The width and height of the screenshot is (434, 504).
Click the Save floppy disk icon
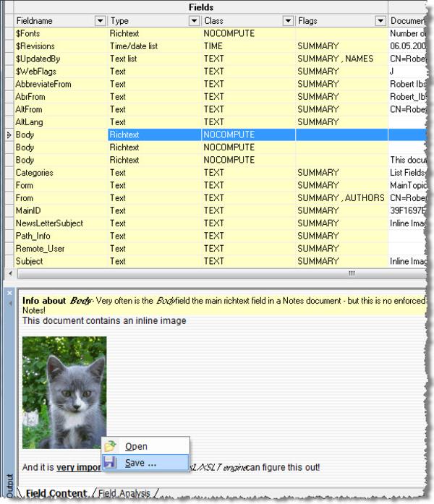110,463
